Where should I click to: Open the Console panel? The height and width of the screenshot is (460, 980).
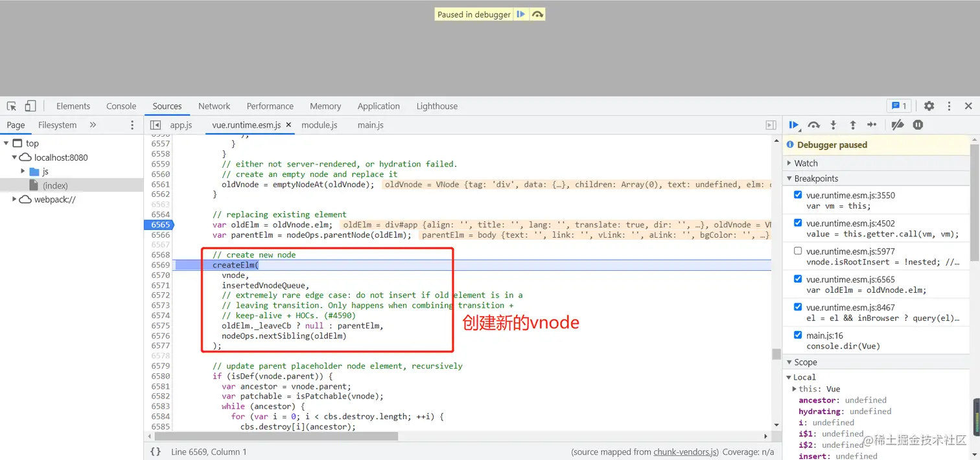pos(121,106)
